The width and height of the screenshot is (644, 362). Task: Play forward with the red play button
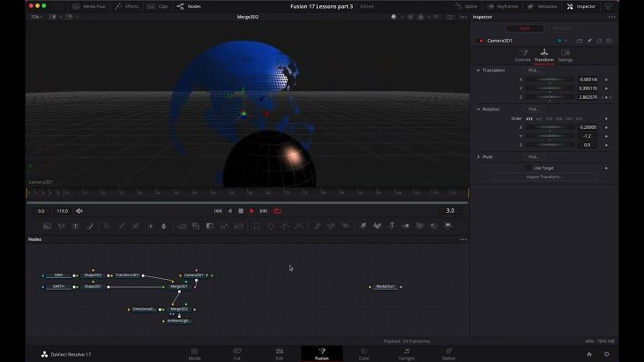(251, 211)
